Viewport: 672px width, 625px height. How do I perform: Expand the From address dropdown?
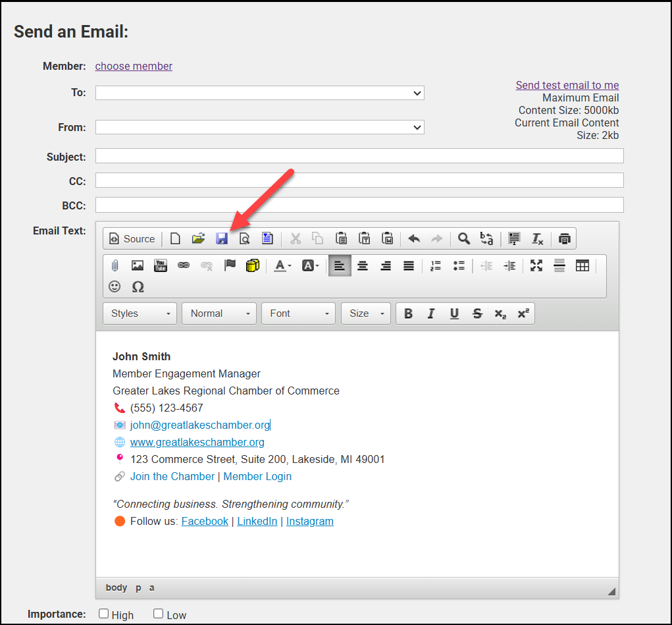(x=259, y=127)
